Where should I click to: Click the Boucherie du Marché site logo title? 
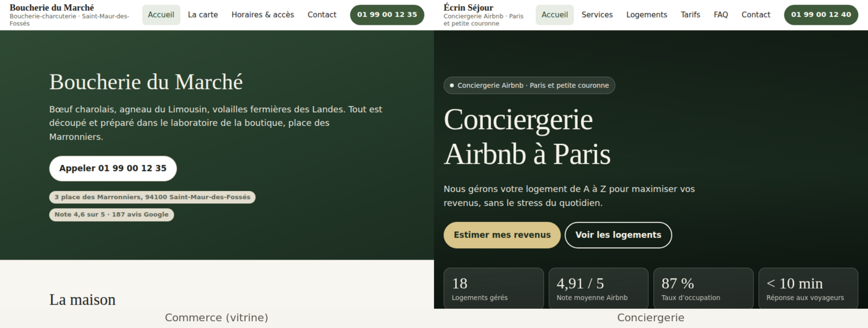pos(52,7)
